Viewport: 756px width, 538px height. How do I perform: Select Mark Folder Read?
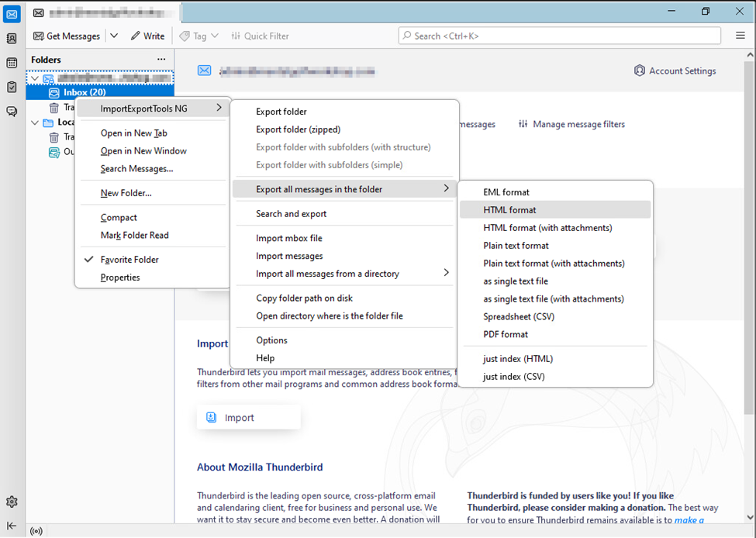pyautogui.click(x=152, y=235)
